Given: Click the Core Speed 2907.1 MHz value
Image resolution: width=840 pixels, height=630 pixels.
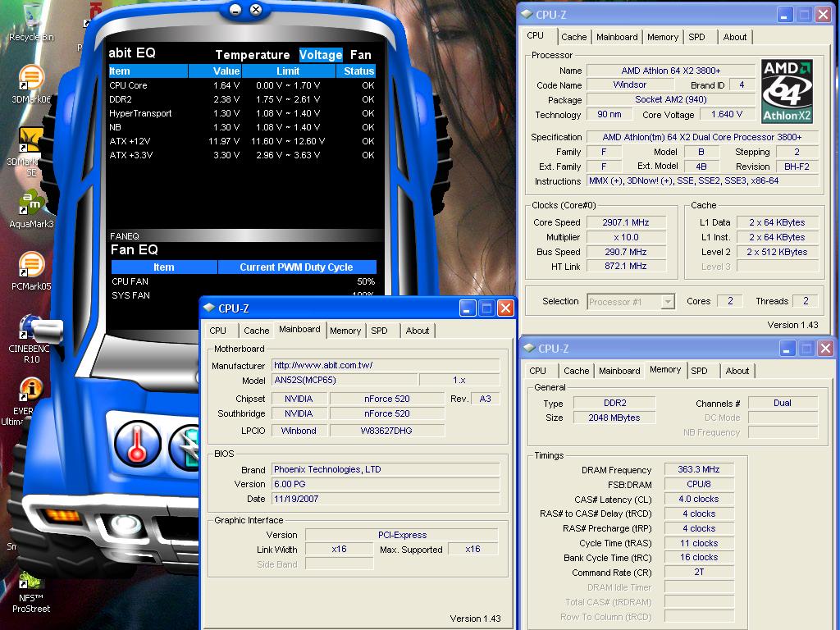Looking at the screenshot, I should (626, 222).
